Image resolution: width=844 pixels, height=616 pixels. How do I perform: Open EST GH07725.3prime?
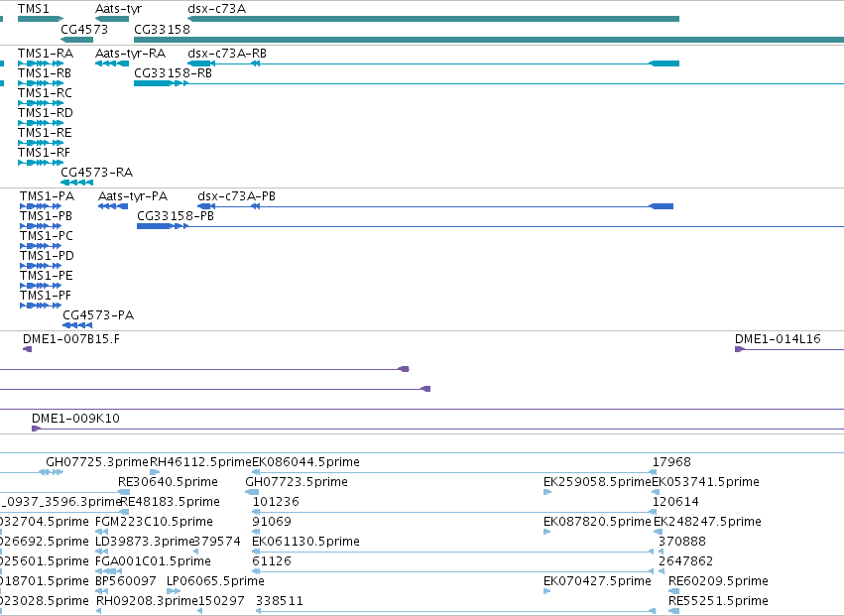(97, 462)
